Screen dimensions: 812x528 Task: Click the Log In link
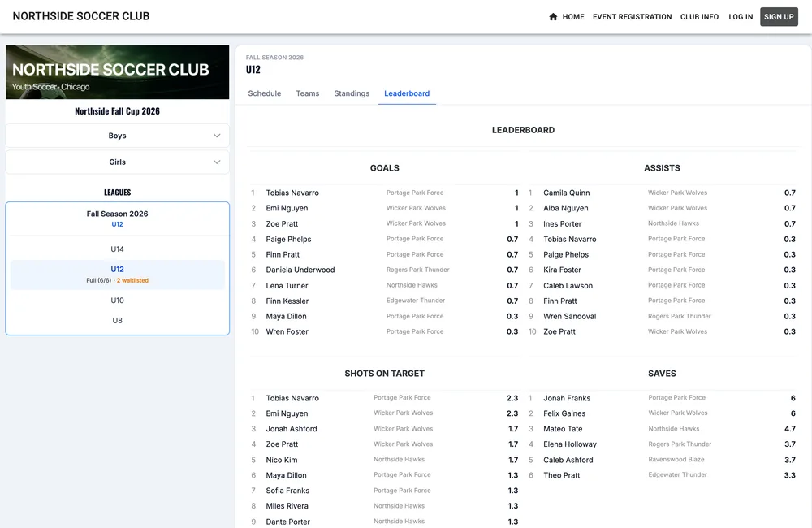tap(741, 16)
